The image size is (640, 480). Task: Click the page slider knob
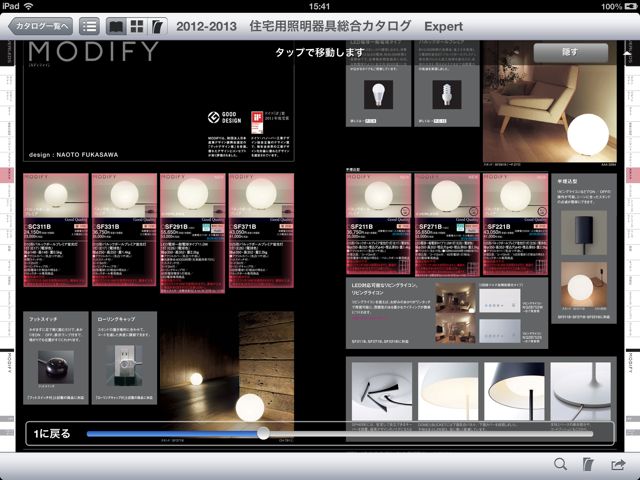263,433
